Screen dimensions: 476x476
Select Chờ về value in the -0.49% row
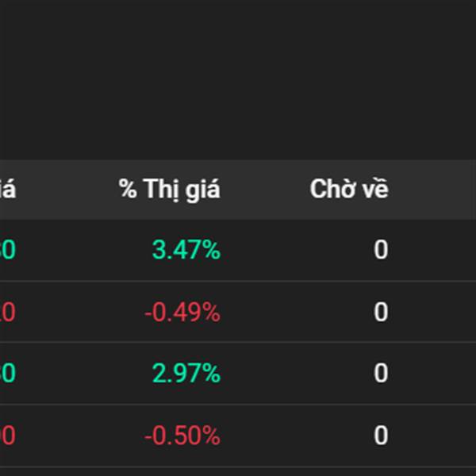[x=381, y=313]
